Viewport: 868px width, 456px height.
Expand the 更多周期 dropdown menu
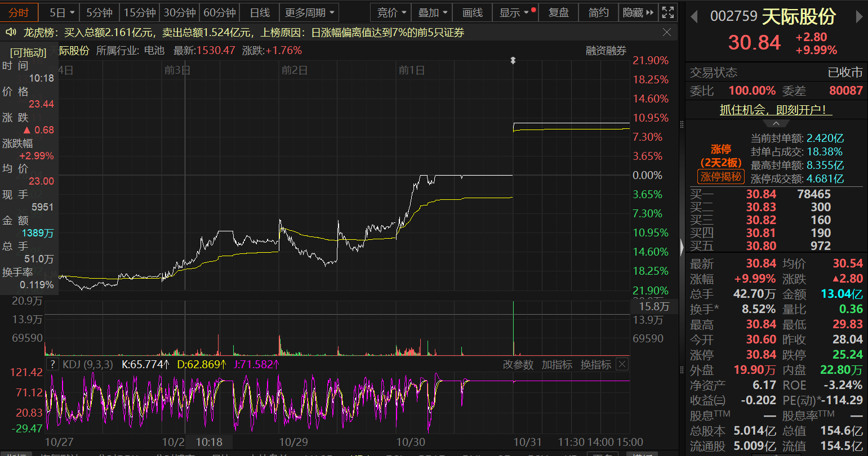309,12
